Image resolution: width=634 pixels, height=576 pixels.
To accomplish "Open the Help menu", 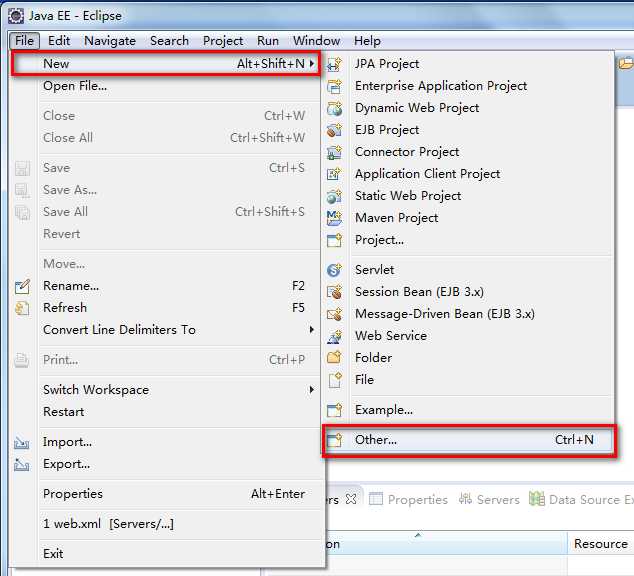I will (367, 41).
